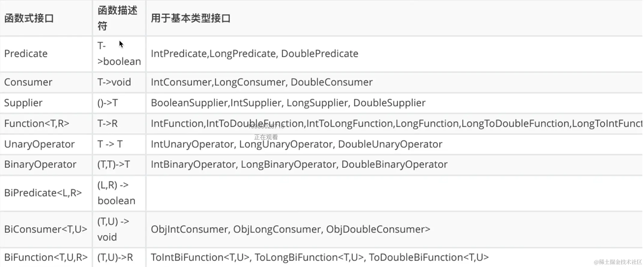The width and height of the screenshot is (644, 267).
Task: Click the 函数描述符 column header
Action: tap(117, 18)
